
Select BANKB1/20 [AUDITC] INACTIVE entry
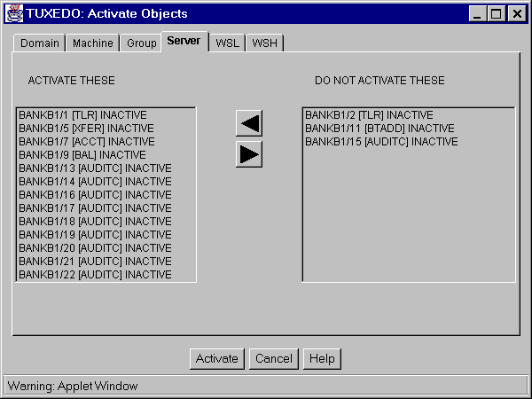(x=106, y=248)
